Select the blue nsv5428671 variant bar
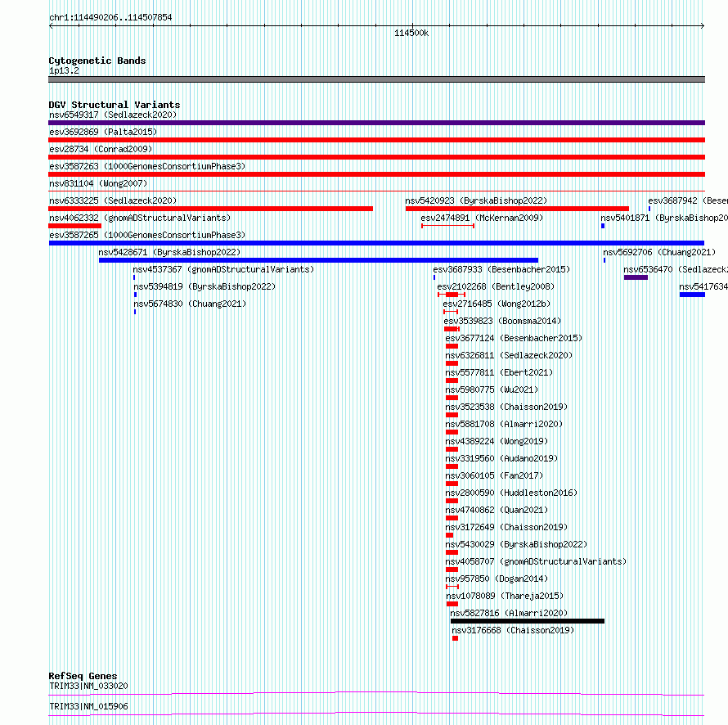This screenshot has height=725, width=728. click(318, 260)
